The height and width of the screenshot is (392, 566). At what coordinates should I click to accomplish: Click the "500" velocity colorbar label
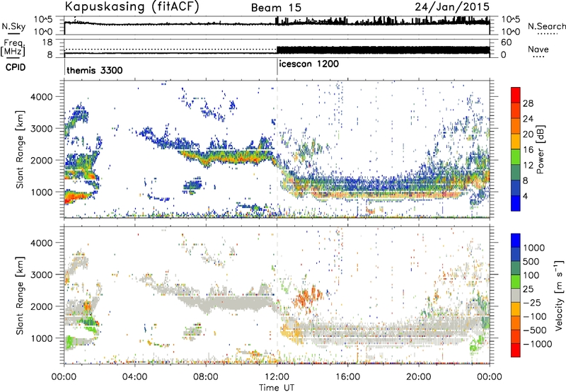tap(531, 261)
